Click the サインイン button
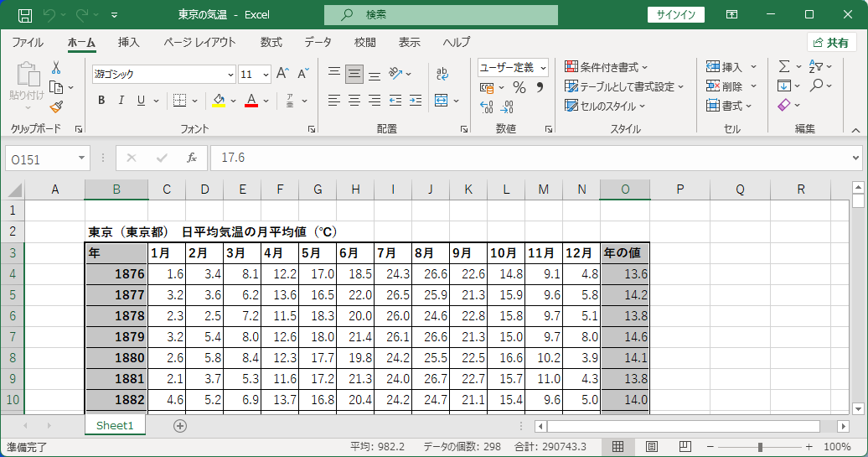Image resolution: width=868 pixels, height=457 pixels. click(676, 15)
